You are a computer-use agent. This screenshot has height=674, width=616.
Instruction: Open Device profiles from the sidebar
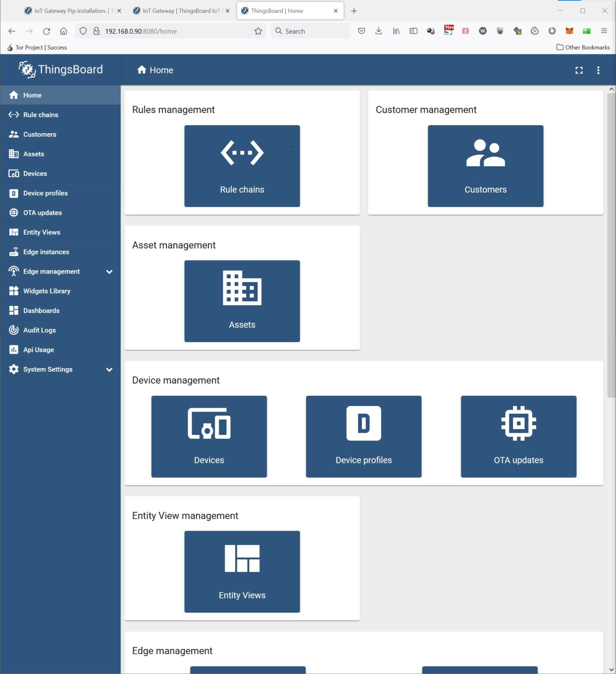pos(45,193)
